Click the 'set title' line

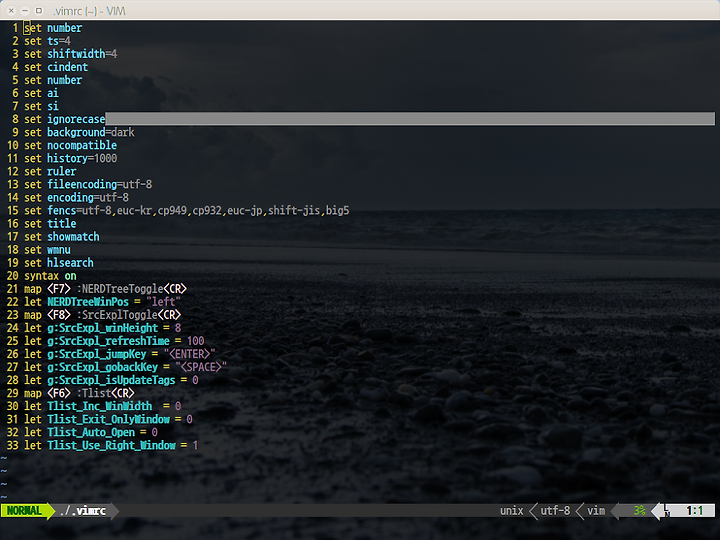(50, 224)
